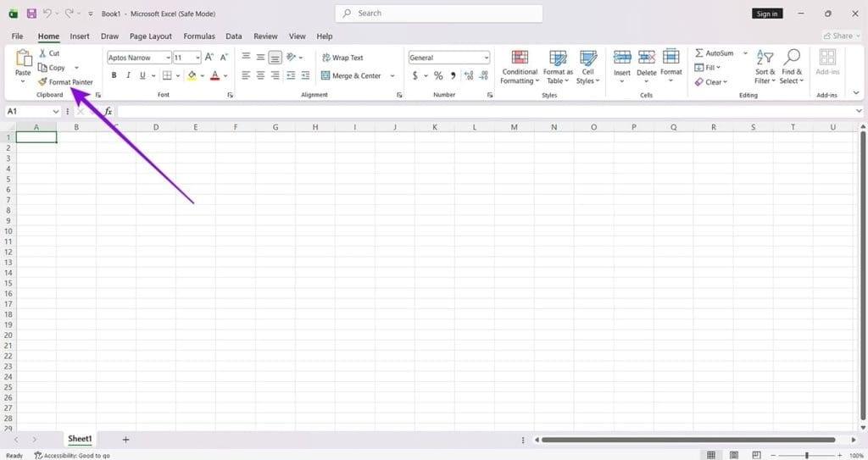
Task: Toggle Bottom Align in the alignment group
Action: coord(275,57)
